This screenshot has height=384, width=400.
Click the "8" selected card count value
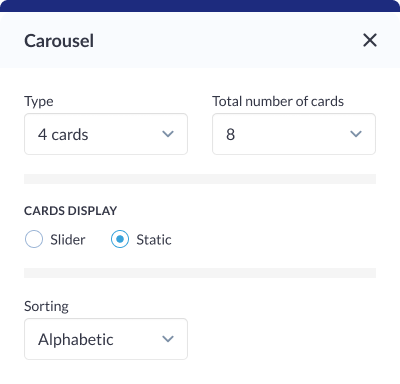pyautogui.click(x=230, y=135)
